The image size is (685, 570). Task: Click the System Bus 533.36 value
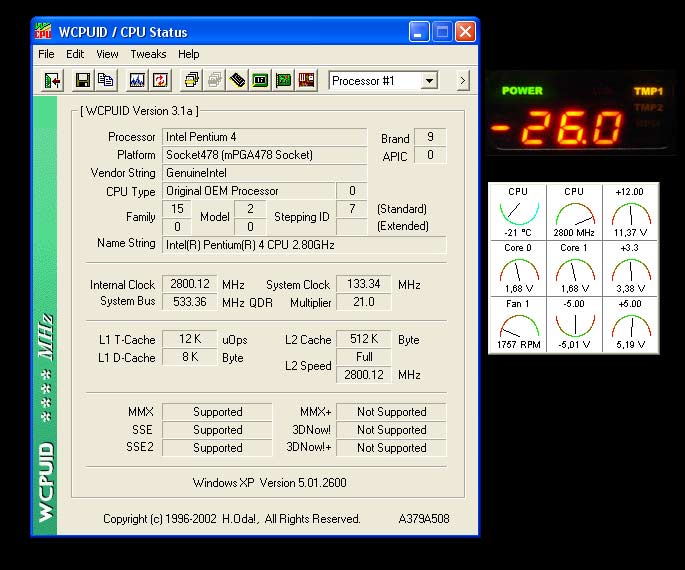tap(190, 302)
